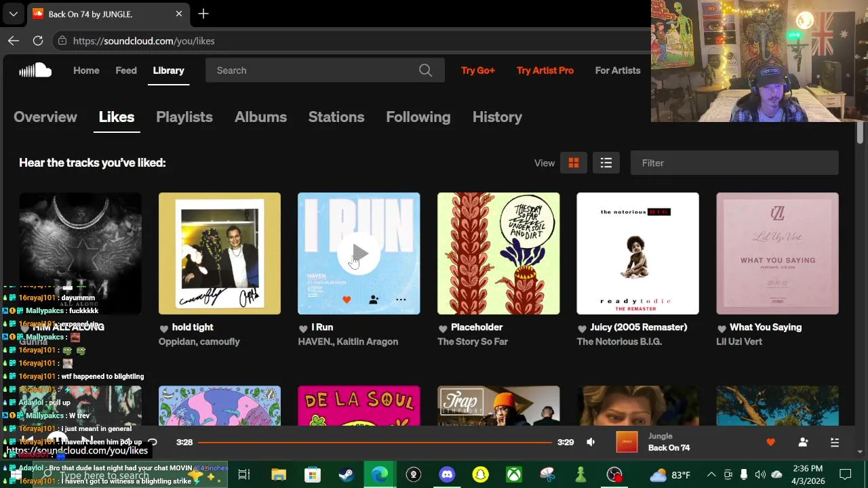This screenshot has width=868, height=488.
Task: Open the Trap Symphony artwork
Action: pos(498,406)
